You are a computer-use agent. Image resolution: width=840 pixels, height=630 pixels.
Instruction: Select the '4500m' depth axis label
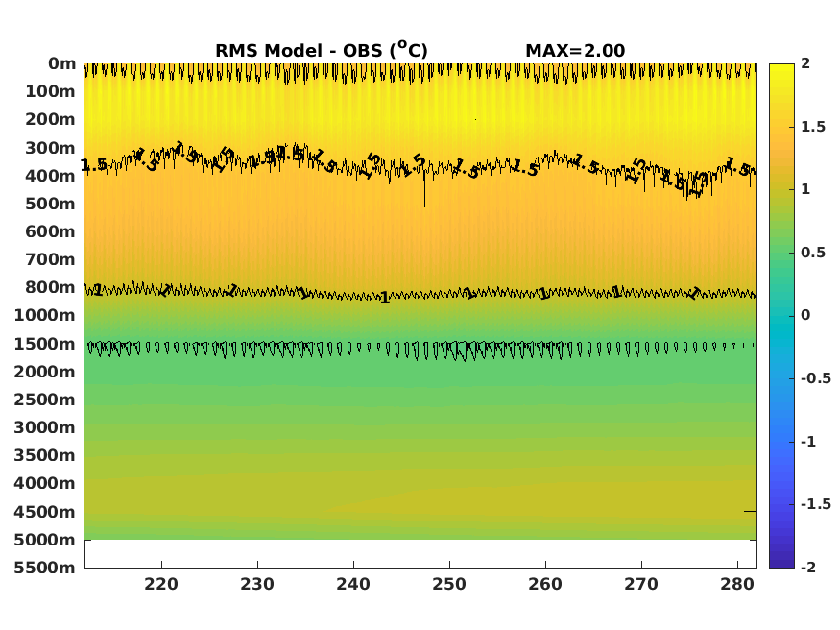[x=44, y=512]
